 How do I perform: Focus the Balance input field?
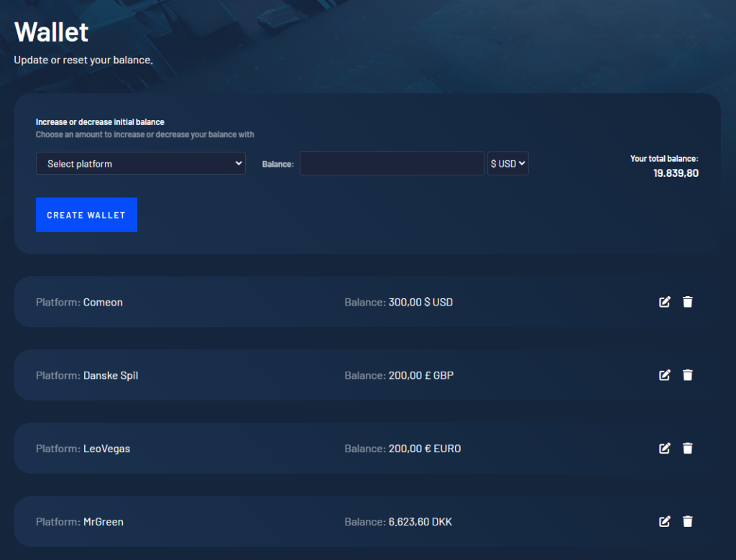coord(392,163)
